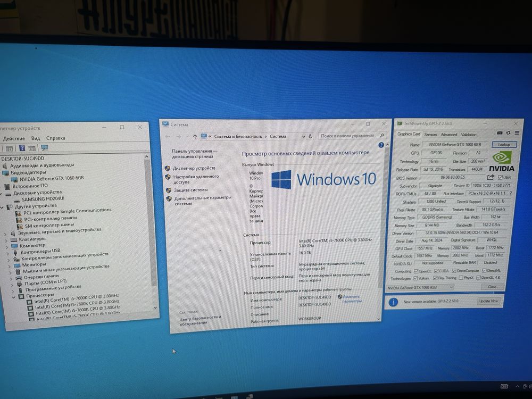Expand the Мониторы node in Device Manager

(9, 265)
